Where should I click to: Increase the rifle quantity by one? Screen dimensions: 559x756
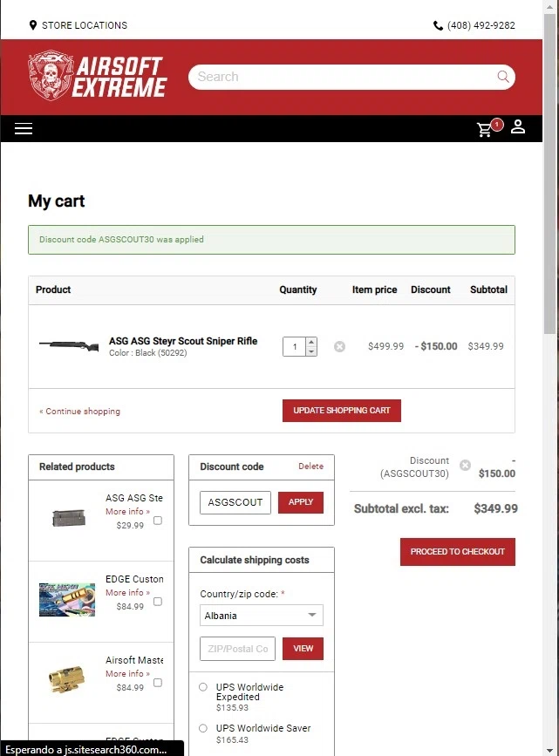311,342
